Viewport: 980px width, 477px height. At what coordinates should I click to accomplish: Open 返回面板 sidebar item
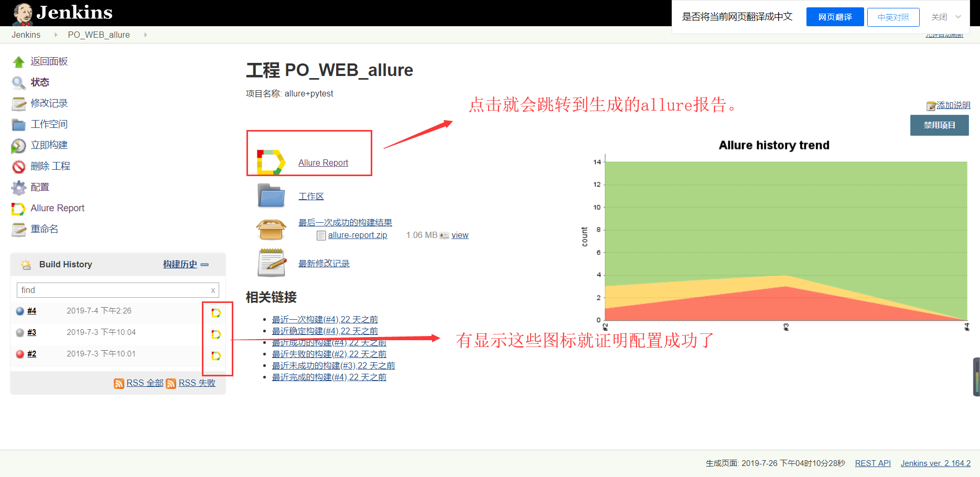pyautogui.click(x=49, y=61)
